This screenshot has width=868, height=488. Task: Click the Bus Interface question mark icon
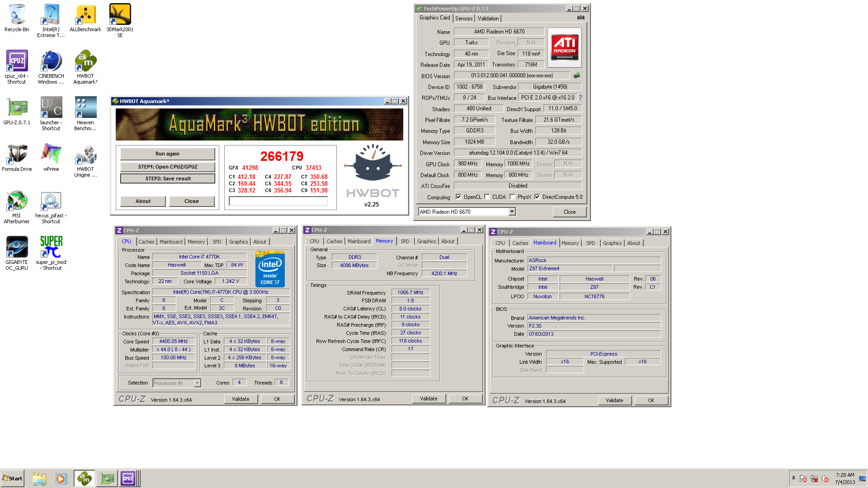click(580, 98)
